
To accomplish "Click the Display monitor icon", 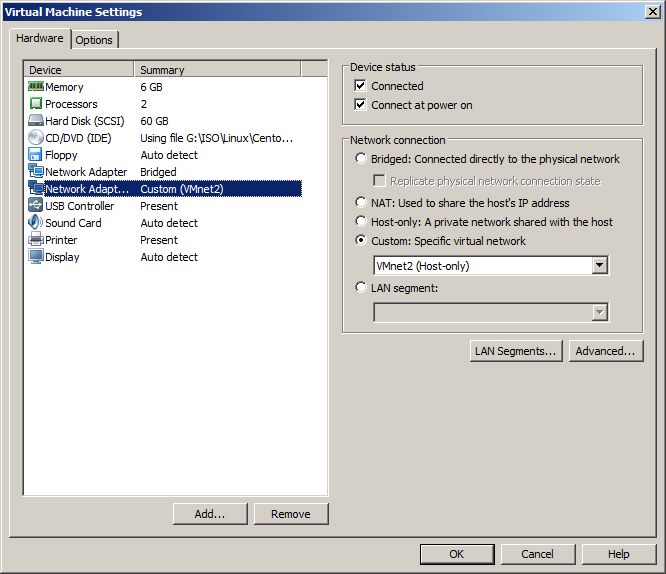I will click(x=36, y=257).
